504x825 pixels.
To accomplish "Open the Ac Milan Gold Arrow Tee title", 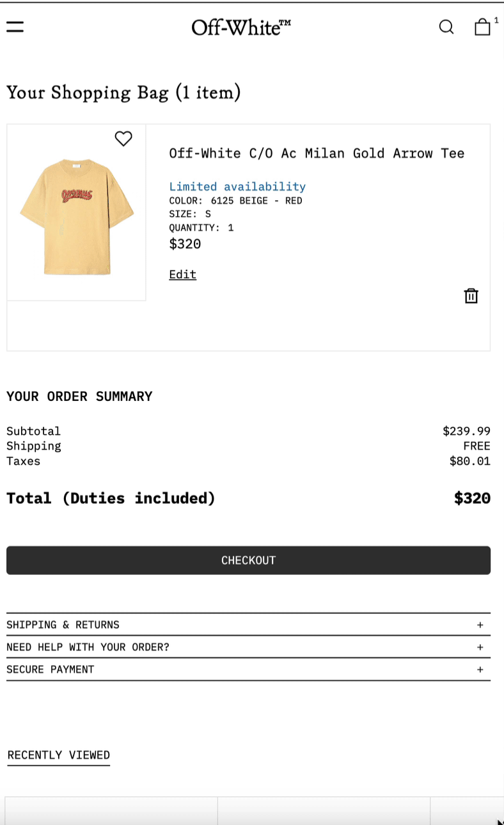I will (x=317, y=153).
